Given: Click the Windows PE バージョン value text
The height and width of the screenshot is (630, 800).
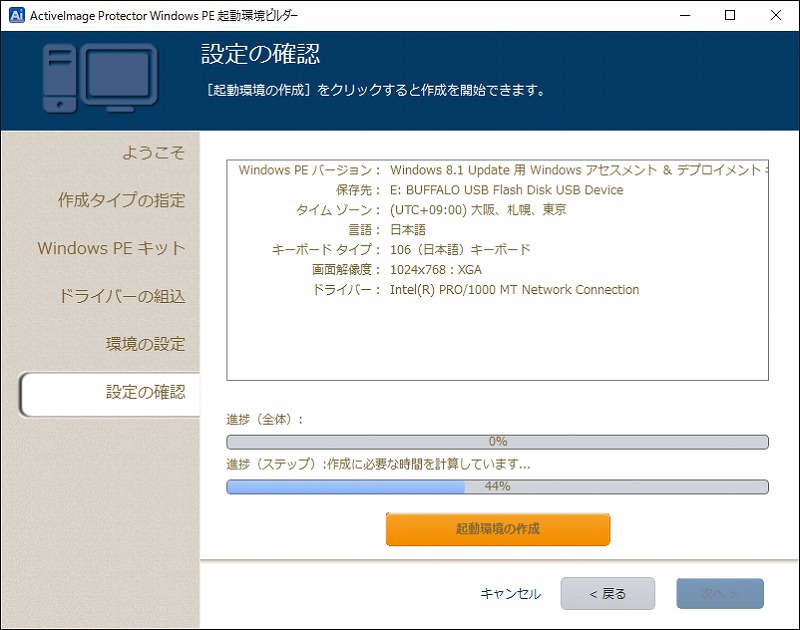Looking at the screenshot, I should click(x=579, y=170).
